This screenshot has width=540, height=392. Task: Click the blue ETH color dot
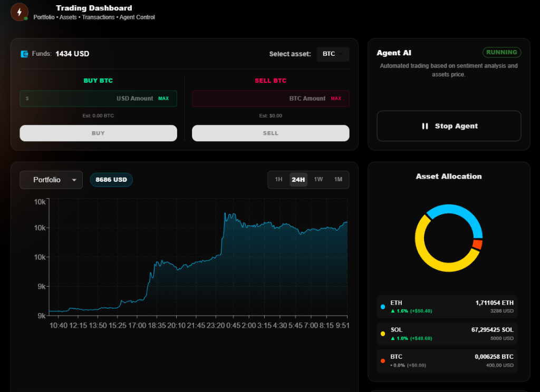tap(383, 307)
